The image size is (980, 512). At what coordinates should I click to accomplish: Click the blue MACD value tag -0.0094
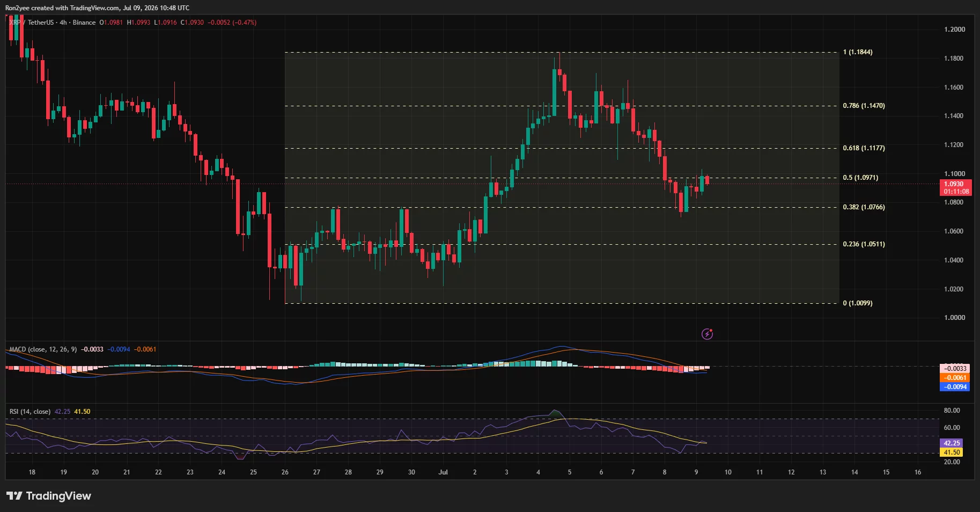point(955,387)
